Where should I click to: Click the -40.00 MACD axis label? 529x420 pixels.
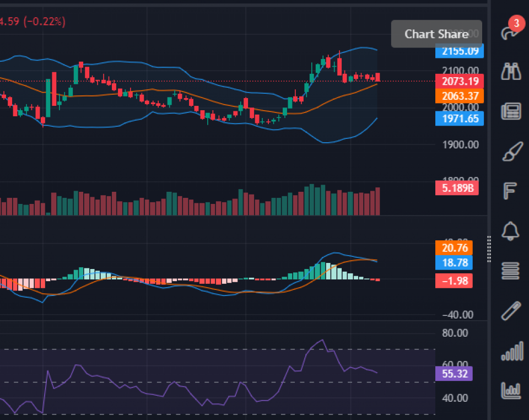(x=457, y=315)
